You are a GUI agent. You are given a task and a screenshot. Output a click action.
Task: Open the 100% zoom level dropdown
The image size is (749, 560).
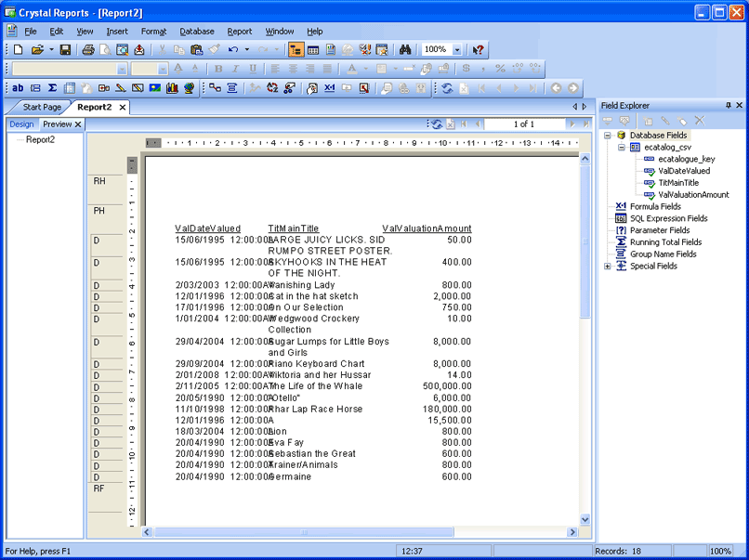pos(455,50)
